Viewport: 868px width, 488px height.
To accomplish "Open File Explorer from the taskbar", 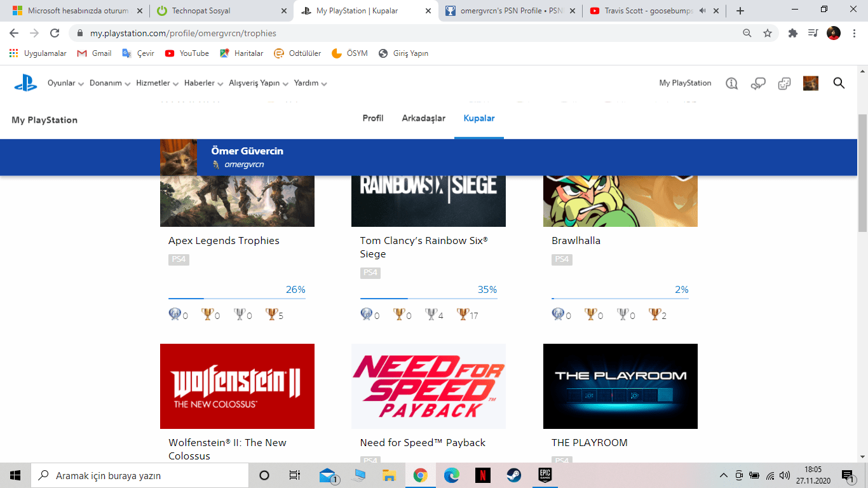I will pos(390,475).
